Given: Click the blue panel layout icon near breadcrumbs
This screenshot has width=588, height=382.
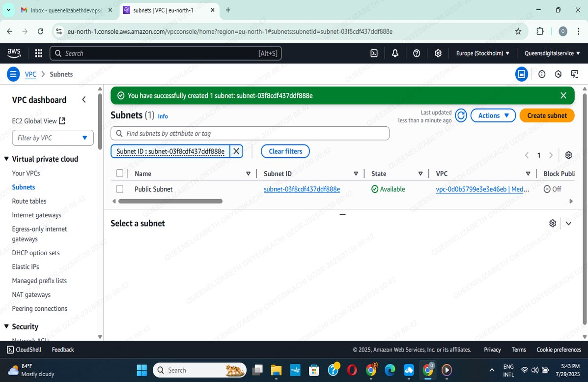Looking at the screenshot, I should [x=521, y=74].
